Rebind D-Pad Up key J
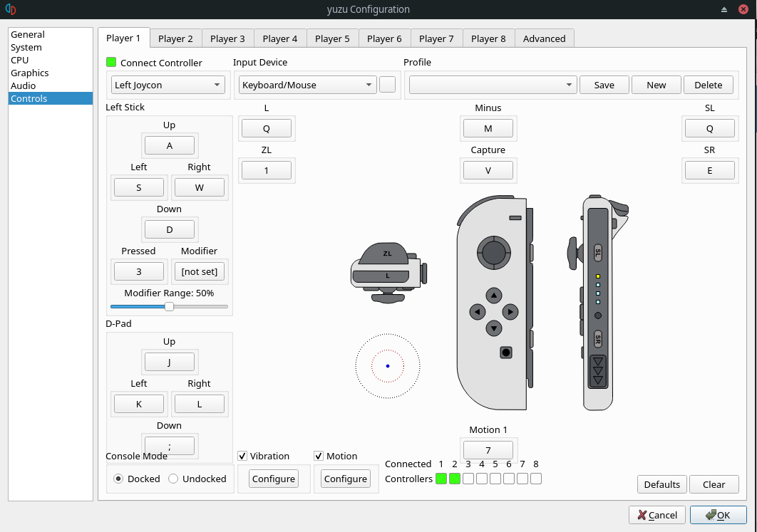 click(170, 363)
